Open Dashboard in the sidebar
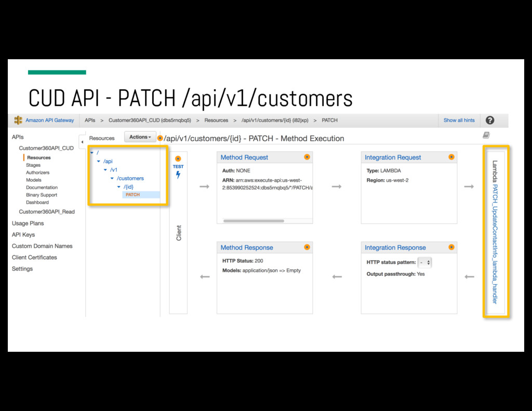Viewport: 532px width, 411px height. pyautogui.click(x=37, y=202)
